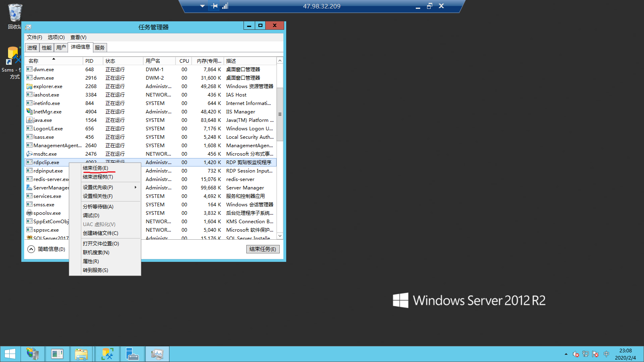Click the Task Manager title bar icon
Screen dimensions: 644x362
click(28, 27)
